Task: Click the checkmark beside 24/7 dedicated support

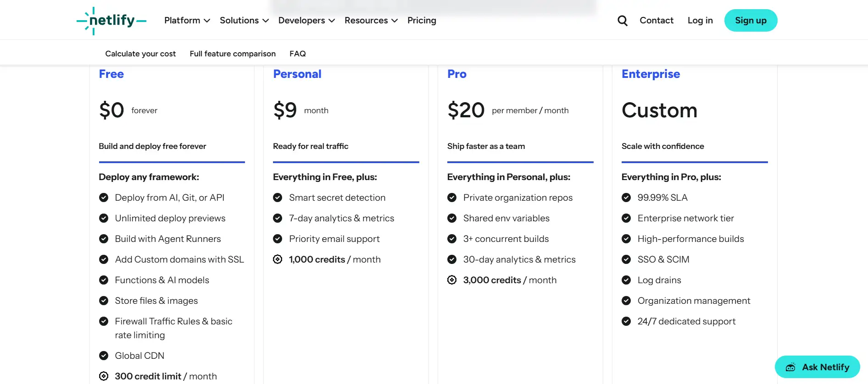Action: point(626,321)
